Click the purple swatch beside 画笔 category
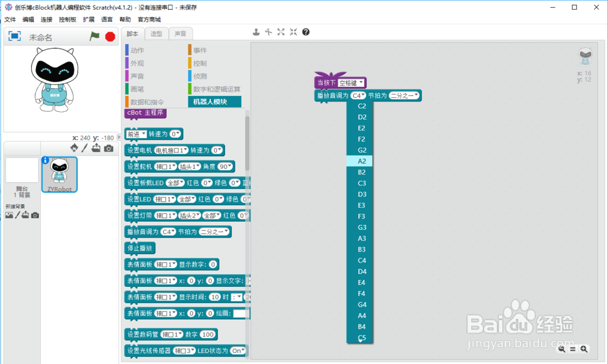The width and height of the screenshot is (608, 364). pyautogui.click(x=127, y=88)
